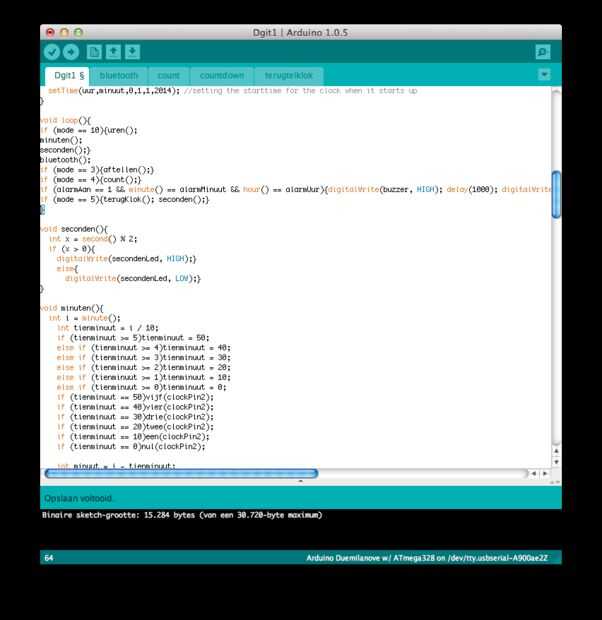Click the Verify checkmark button
This screenshot has width=602, height=620.
click(52, 52)
